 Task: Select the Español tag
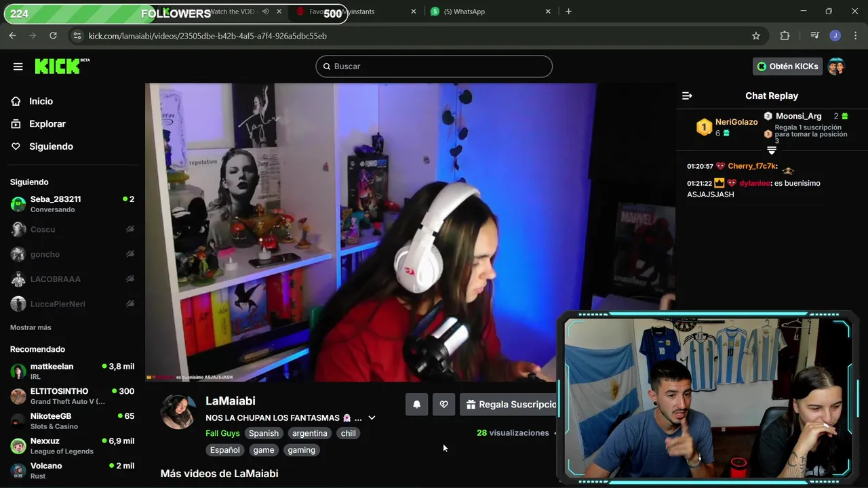(224, 450)
